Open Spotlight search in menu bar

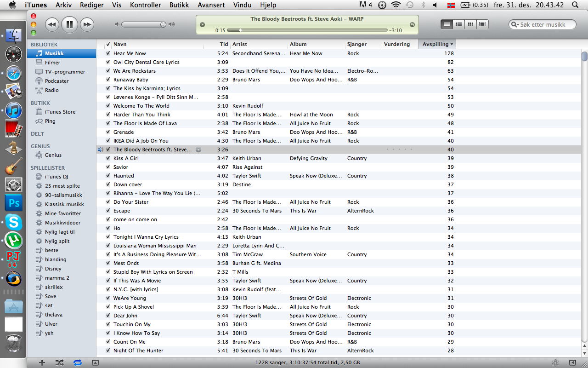pos(575,5)
